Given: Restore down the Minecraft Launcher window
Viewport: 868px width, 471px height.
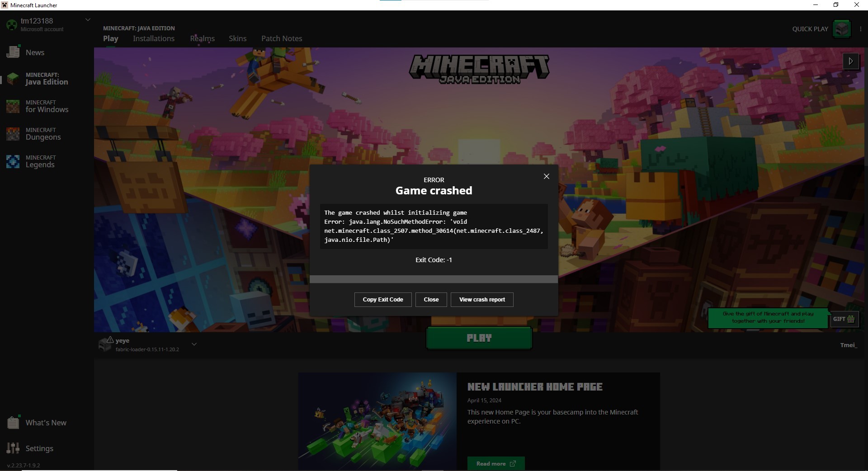Looking at the screenshot, I should [836, 5].
